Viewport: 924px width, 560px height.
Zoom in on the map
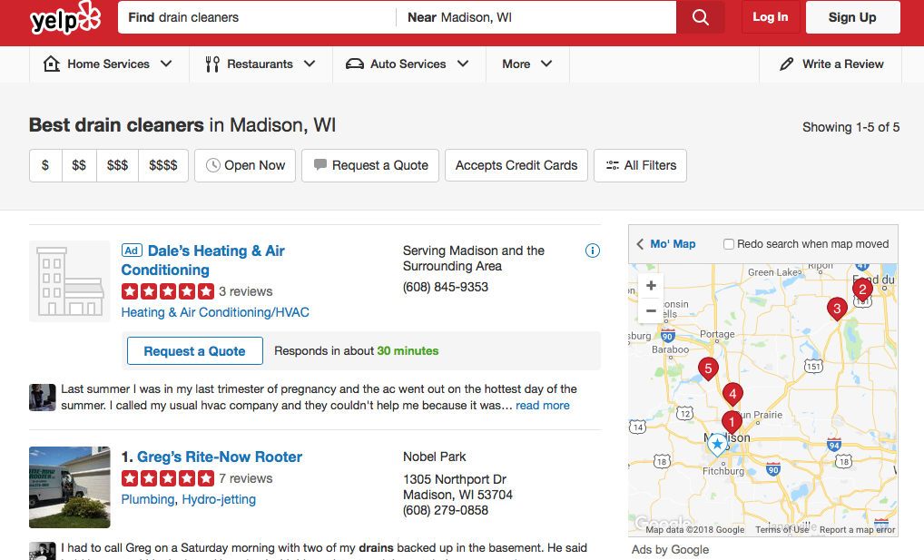651,286
